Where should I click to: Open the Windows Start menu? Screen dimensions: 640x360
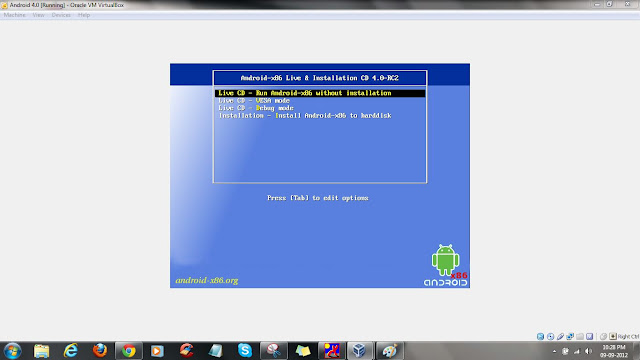pyautogui.click(x=12, y=351)
